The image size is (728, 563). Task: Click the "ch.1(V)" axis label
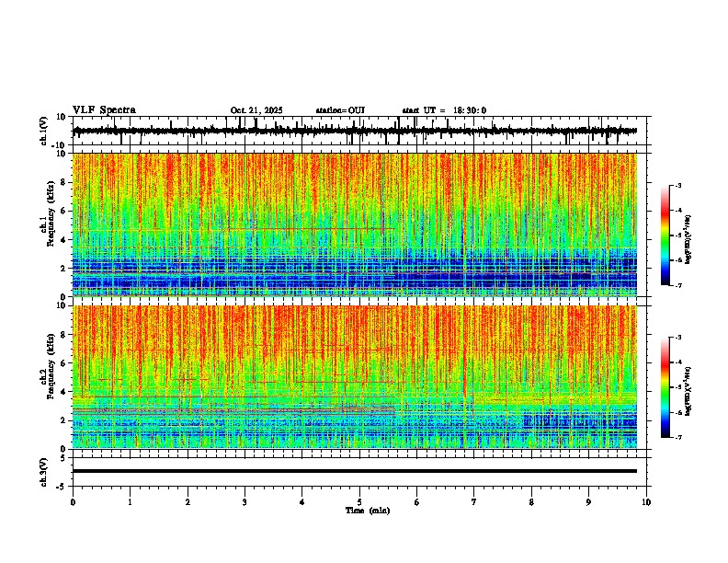44,131
